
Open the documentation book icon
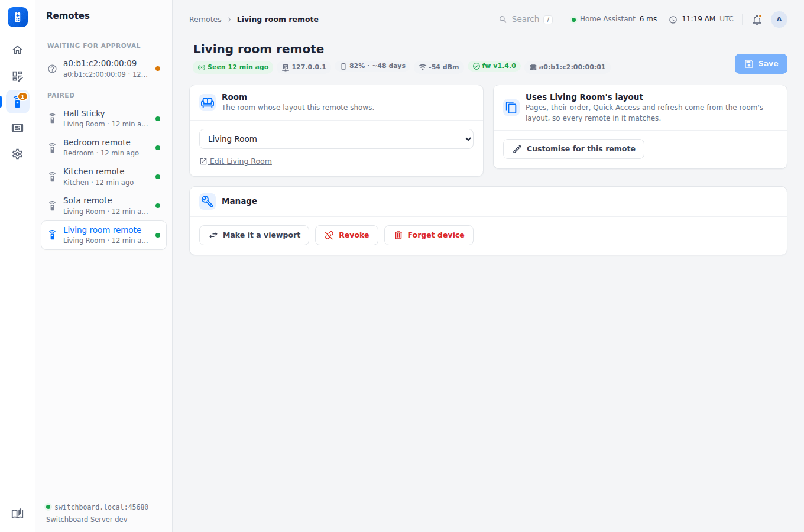point(18,513)
